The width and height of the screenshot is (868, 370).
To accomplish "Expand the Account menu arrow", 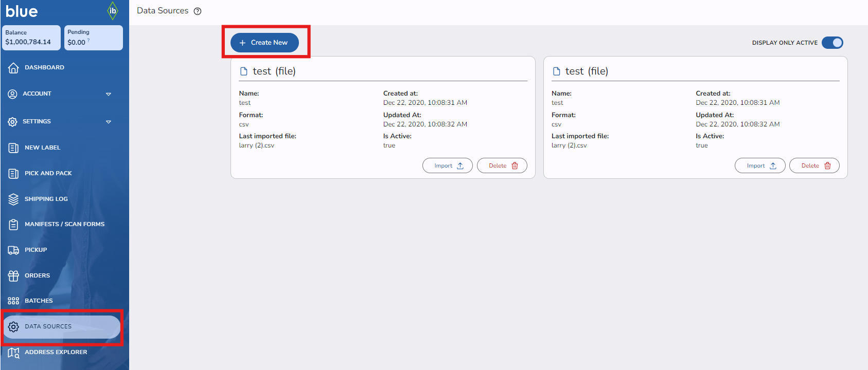I will [109, 94].
